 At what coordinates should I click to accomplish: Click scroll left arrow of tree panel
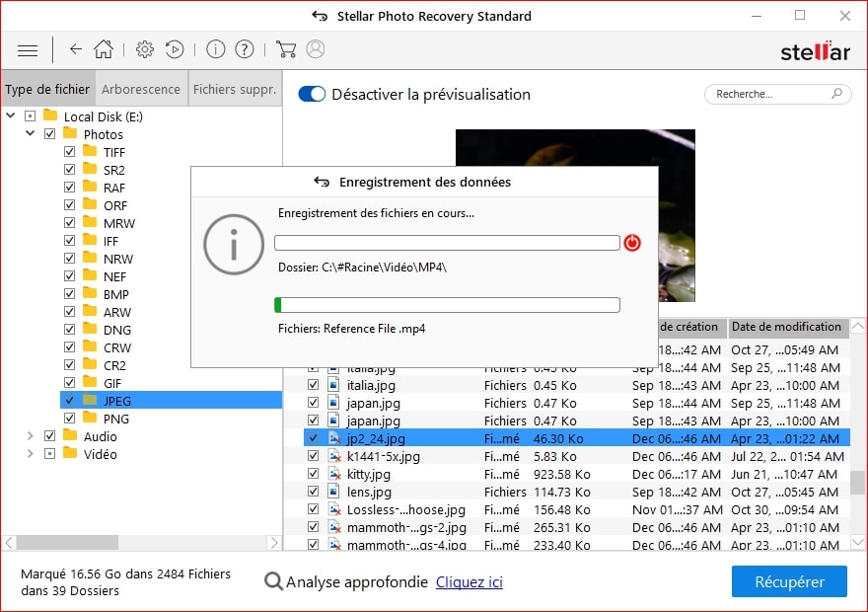[9, 542]
